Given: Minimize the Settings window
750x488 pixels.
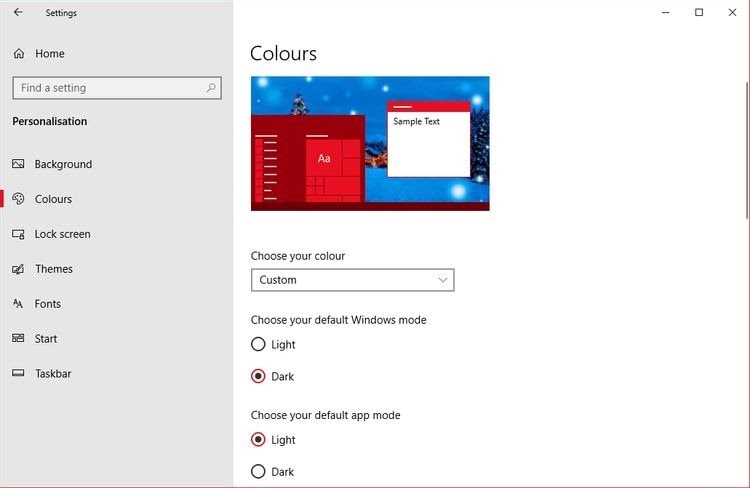Looking at the screenshot, I should click(x=665, y=12).
